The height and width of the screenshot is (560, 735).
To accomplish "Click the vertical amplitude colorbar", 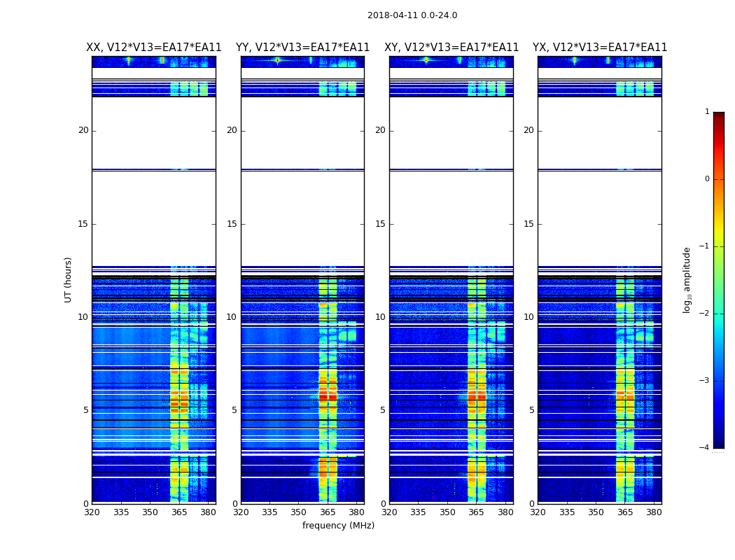I will (718, 280).
